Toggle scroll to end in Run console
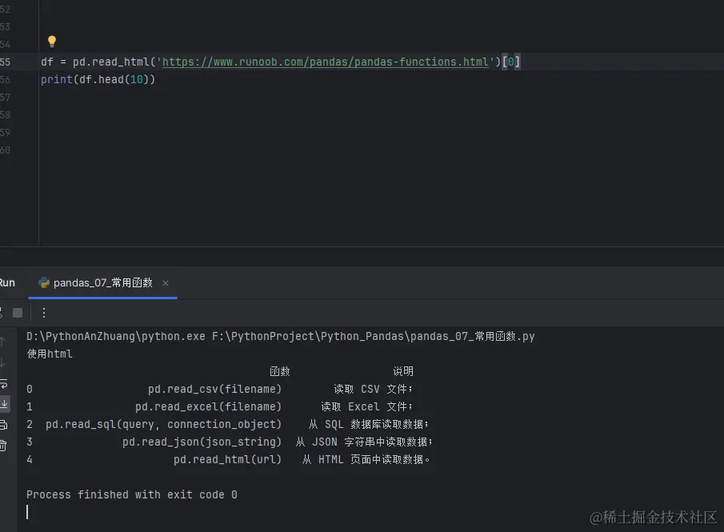 (x=3, y=404)
